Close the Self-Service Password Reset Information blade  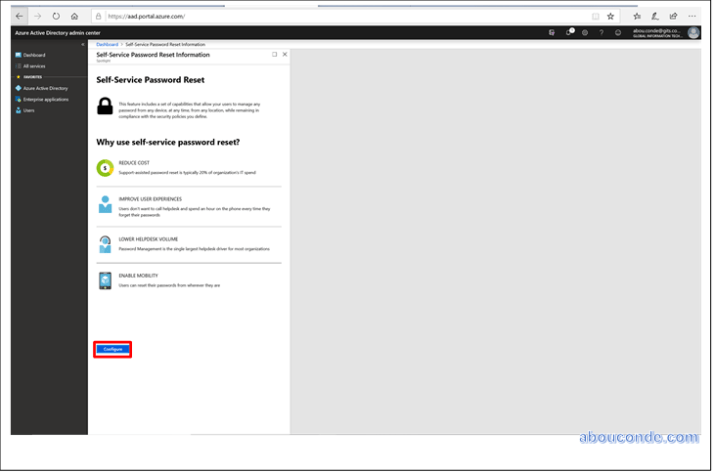(285, 54)
